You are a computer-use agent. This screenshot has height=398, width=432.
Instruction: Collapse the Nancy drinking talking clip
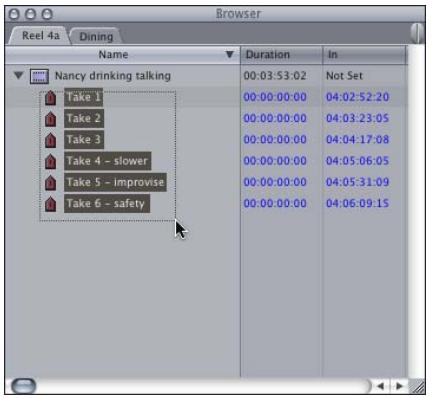18,75
